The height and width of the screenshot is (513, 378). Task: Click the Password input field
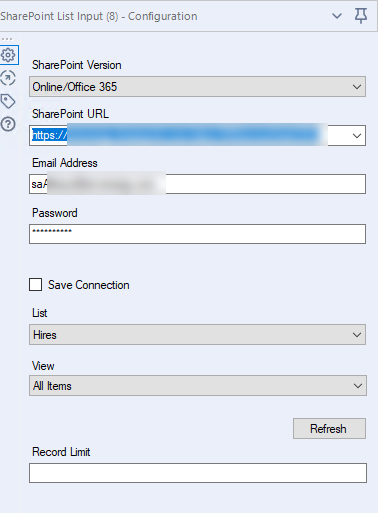197,234
